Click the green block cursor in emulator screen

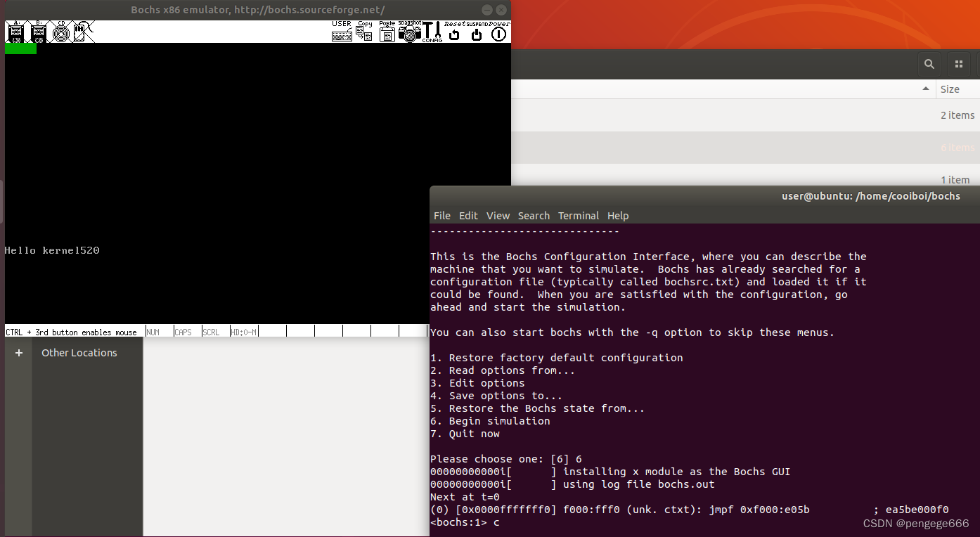coord(20,48)
